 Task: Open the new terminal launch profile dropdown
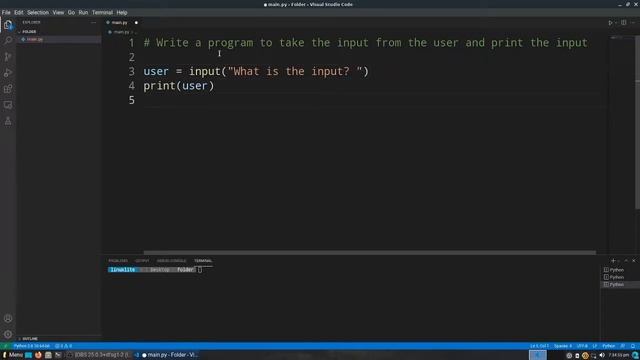[619, 260]
